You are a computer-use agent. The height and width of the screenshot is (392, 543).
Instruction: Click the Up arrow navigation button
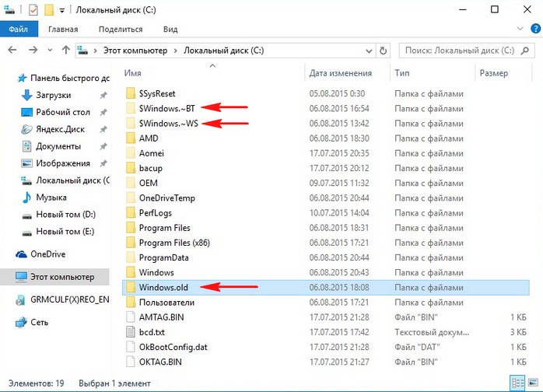(64, 51)
